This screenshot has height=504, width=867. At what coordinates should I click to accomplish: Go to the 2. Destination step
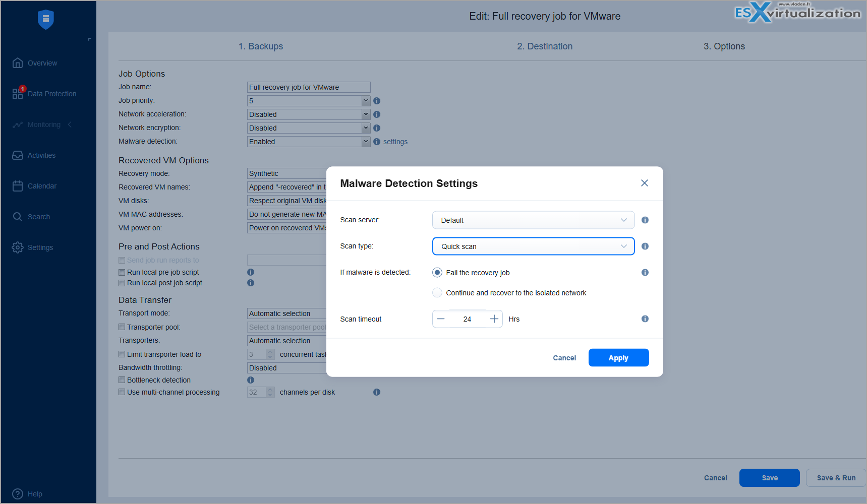pos(545,46)
